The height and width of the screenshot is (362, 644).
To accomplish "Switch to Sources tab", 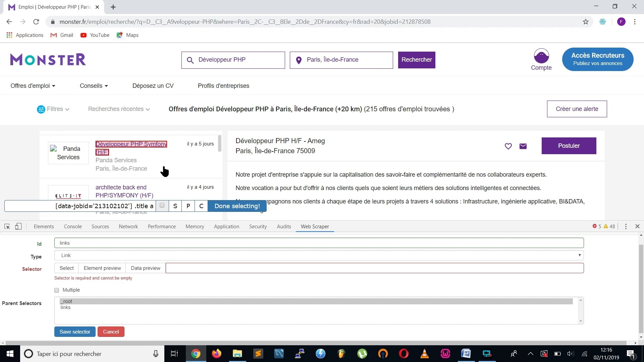I will 100,227.
